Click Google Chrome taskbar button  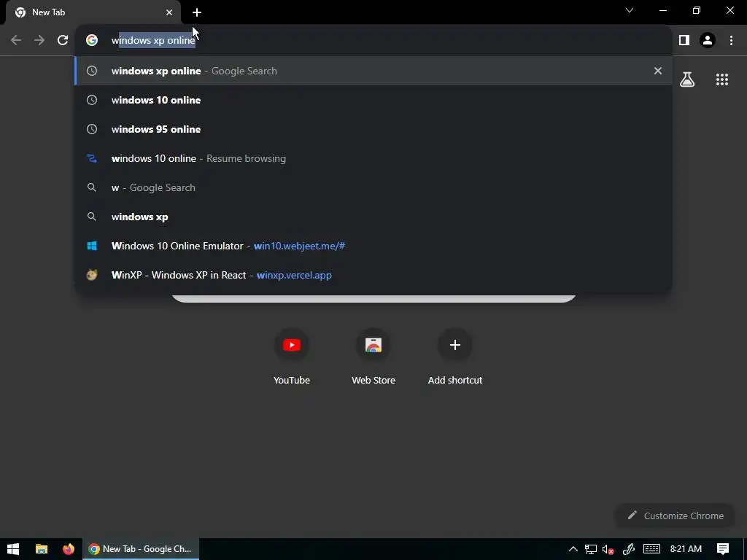tap(142, 549)
